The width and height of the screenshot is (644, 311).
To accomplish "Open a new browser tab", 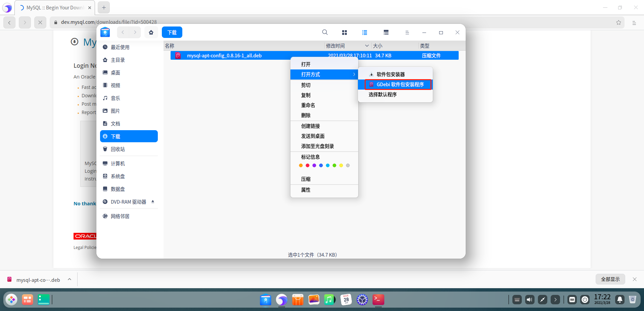I will coord(104,7).
